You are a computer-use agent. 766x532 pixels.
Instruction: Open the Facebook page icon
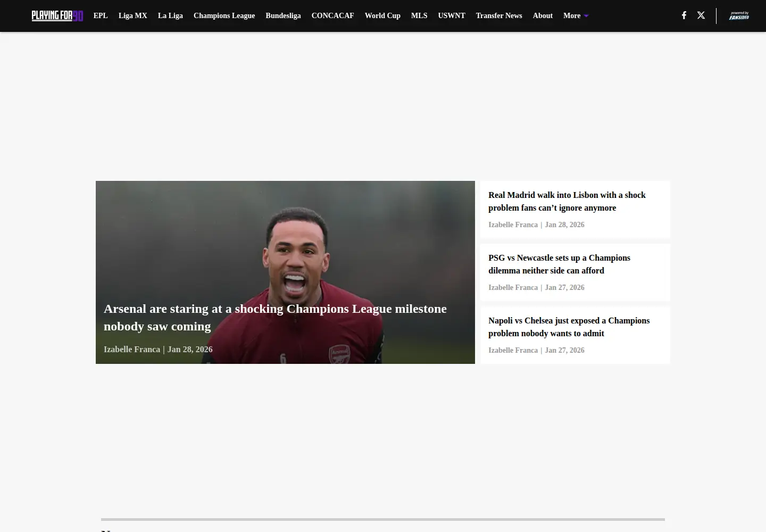coord(684,15)
